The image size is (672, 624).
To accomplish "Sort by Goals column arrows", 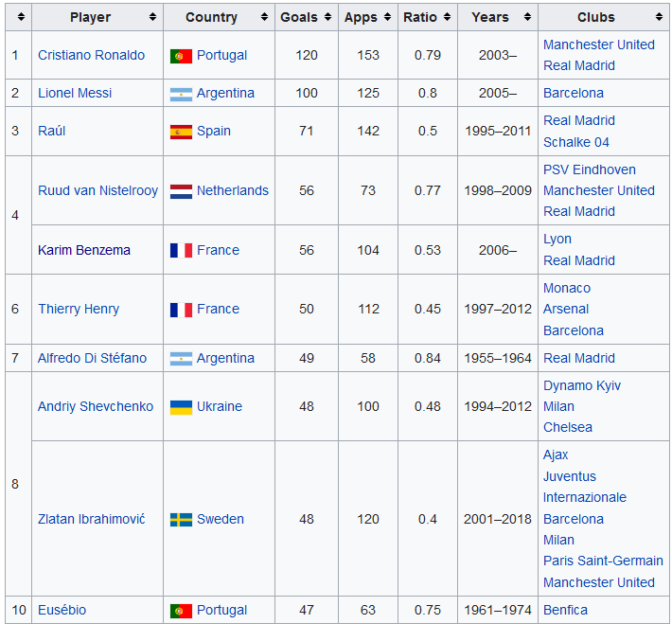I will point(327,17).
